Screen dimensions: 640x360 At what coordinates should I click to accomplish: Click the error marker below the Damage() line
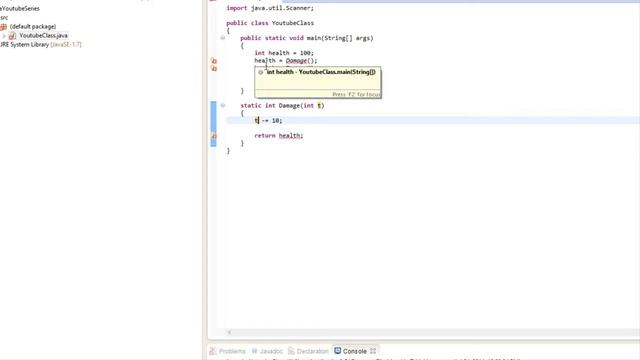click(213, 69)
